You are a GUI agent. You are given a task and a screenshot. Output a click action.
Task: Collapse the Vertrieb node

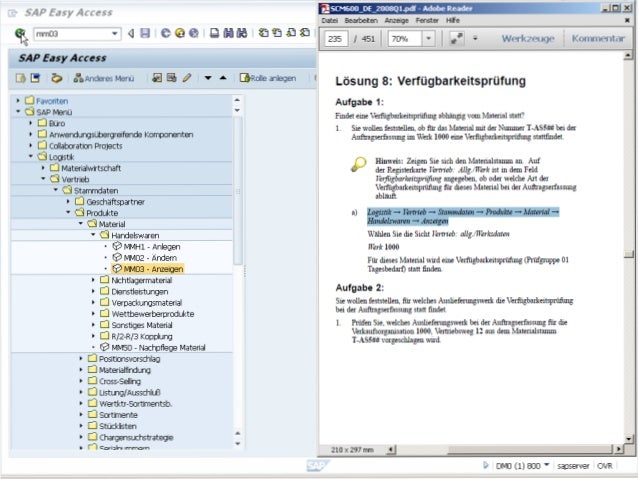pos(43,179)
